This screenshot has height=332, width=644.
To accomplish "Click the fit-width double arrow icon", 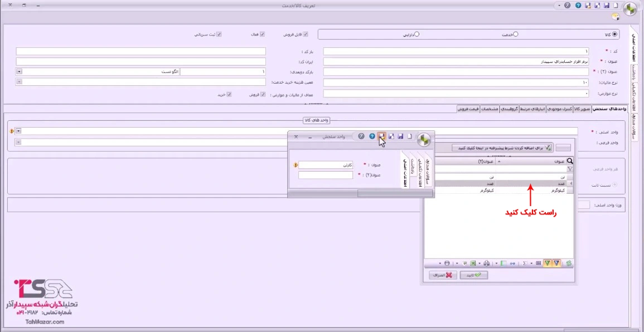I will point(512,263).
